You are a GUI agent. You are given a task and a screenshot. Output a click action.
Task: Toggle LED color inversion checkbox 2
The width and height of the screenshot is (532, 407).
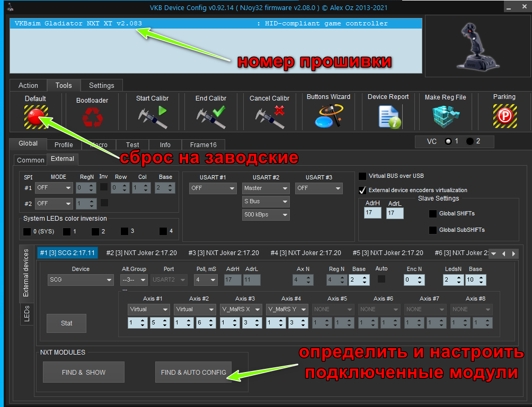(x=95, y=231)
